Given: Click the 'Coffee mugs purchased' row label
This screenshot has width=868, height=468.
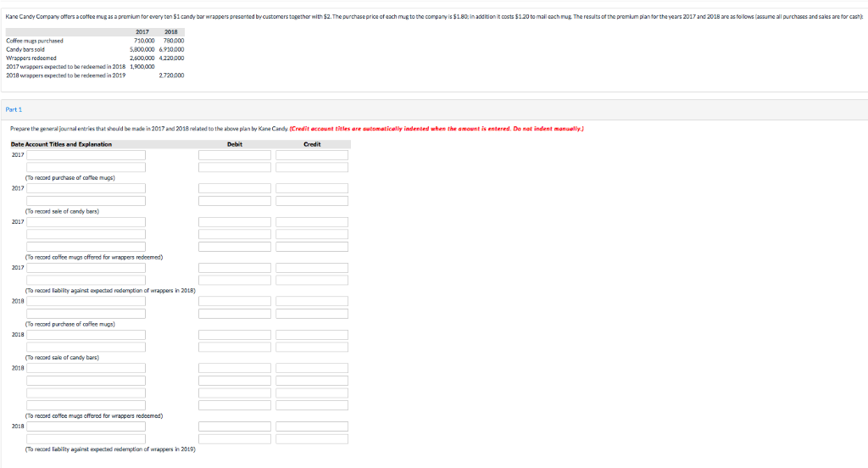Looking at the screenshot, I should tap(34, 41).
